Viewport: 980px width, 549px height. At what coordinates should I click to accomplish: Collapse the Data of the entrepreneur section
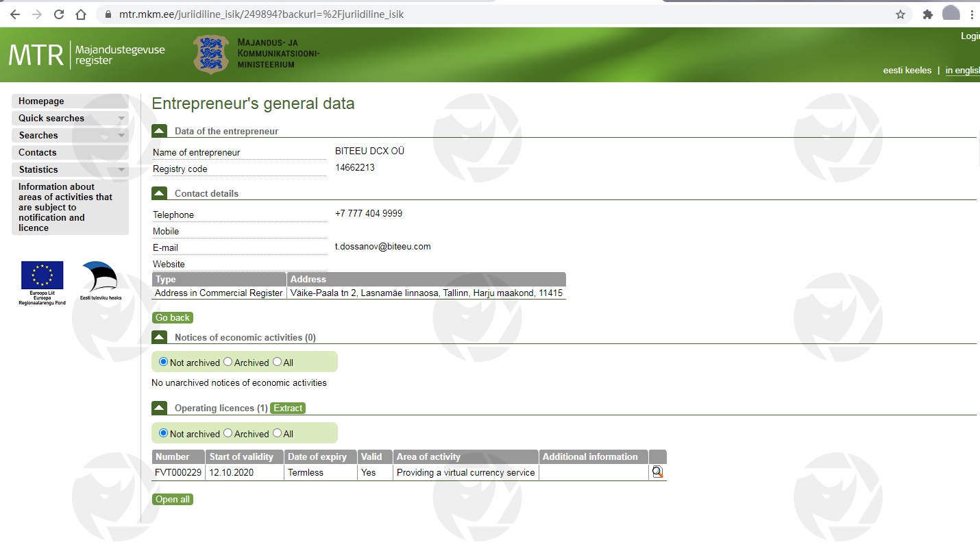[159, 131]
